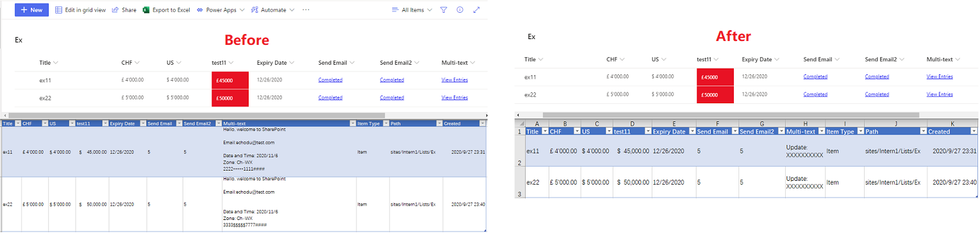Select ex11 title in Before list
This screenshot has width=980, height=236.
coord(45,80)
